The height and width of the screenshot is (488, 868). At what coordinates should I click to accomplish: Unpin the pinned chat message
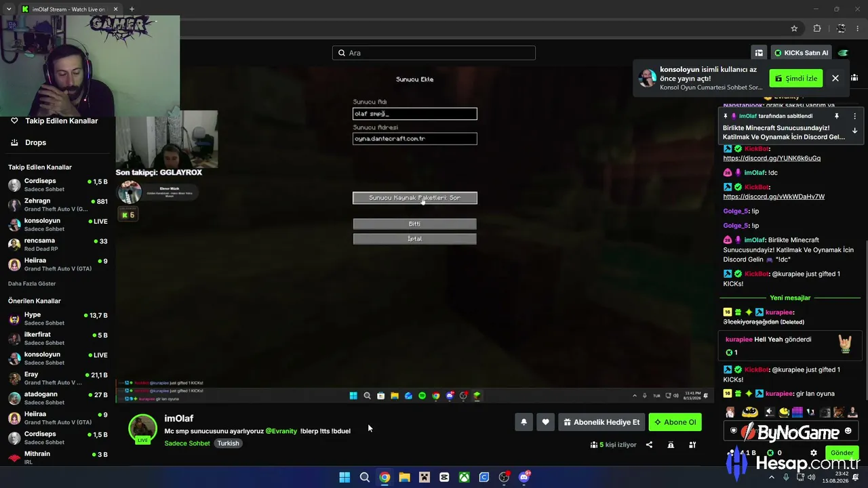837,116
